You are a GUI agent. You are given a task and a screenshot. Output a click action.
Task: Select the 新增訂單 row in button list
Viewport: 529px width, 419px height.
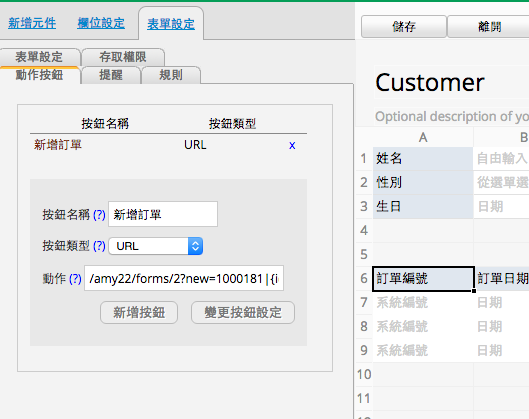click(x=168, y=145)
